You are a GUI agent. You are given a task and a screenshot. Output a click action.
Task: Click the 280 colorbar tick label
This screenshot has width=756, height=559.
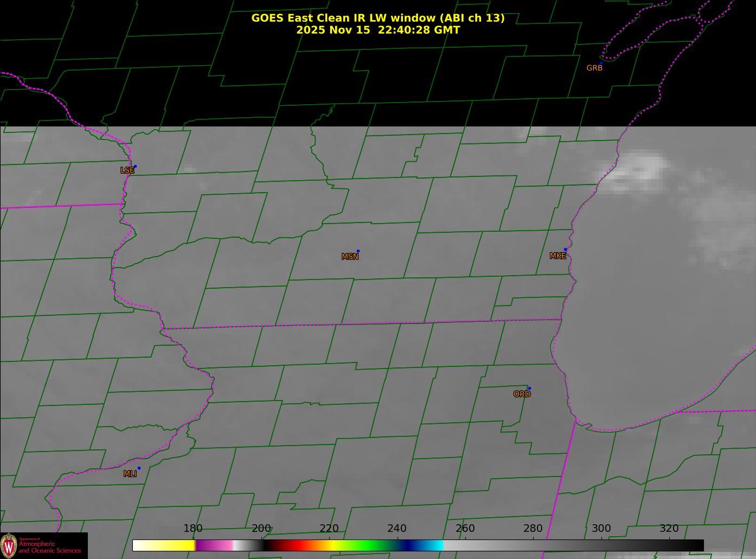coord(533,528)
